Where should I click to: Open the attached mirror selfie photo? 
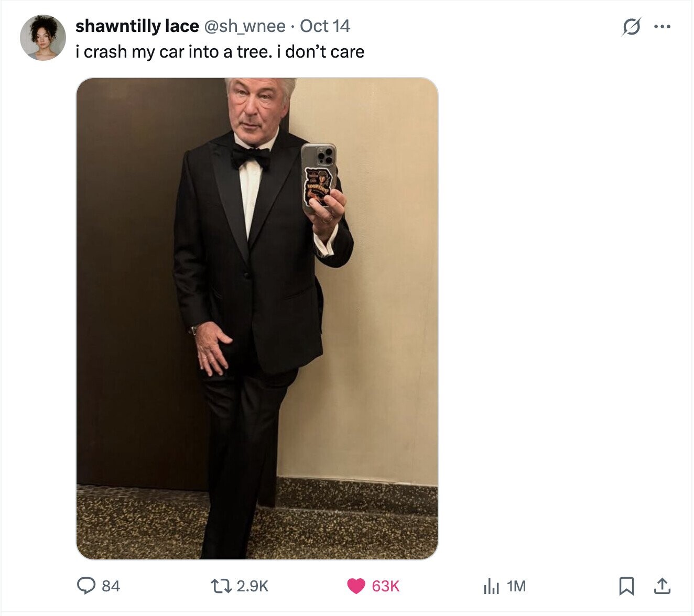tap(257, 318)
